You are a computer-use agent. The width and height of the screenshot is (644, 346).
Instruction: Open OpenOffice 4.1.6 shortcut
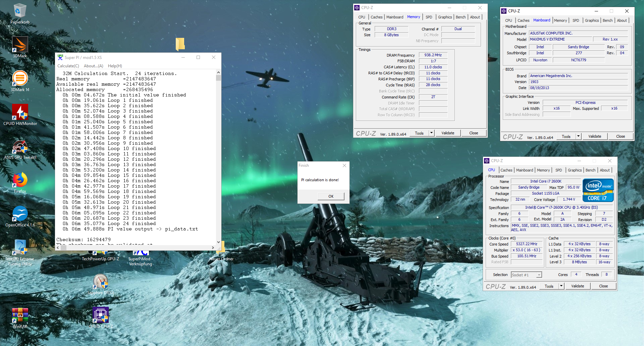click(x=20, y=214)
